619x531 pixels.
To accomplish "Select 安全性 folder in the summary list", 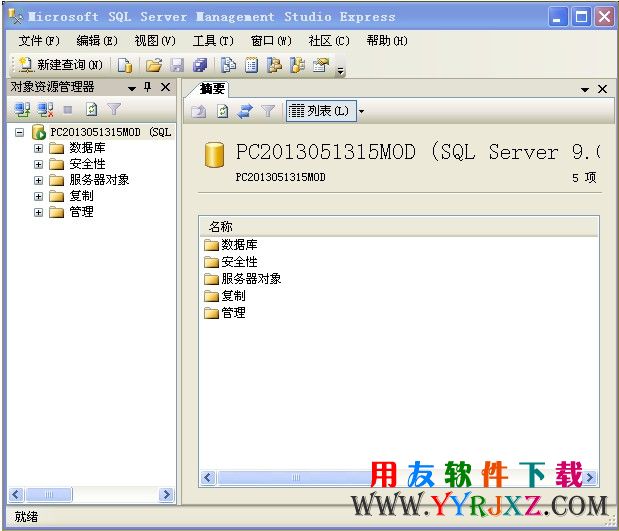I will click(x=231, y=262).
